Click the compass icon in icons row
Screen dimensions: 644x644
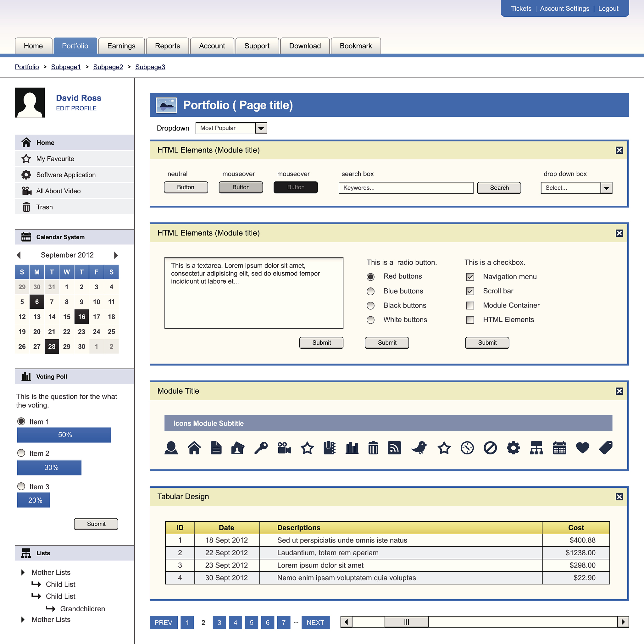click(467, 448)
